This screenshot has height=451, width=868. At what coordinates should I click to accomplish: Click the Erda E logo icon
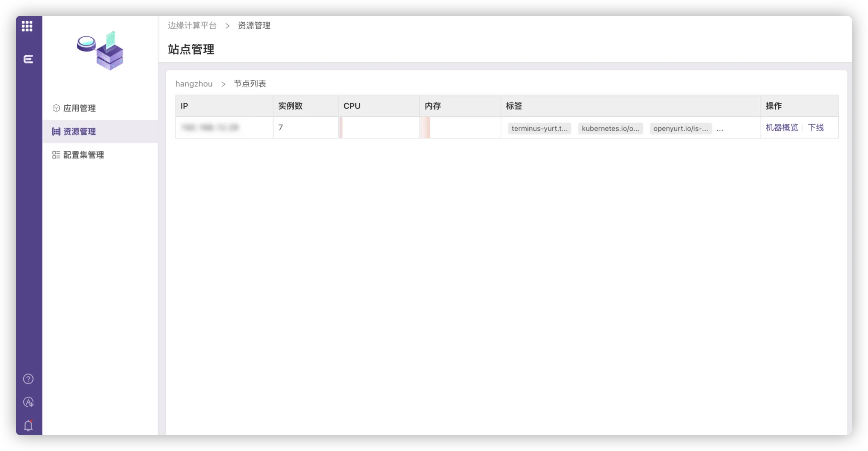pyautogui.click(x=28, y=59)
